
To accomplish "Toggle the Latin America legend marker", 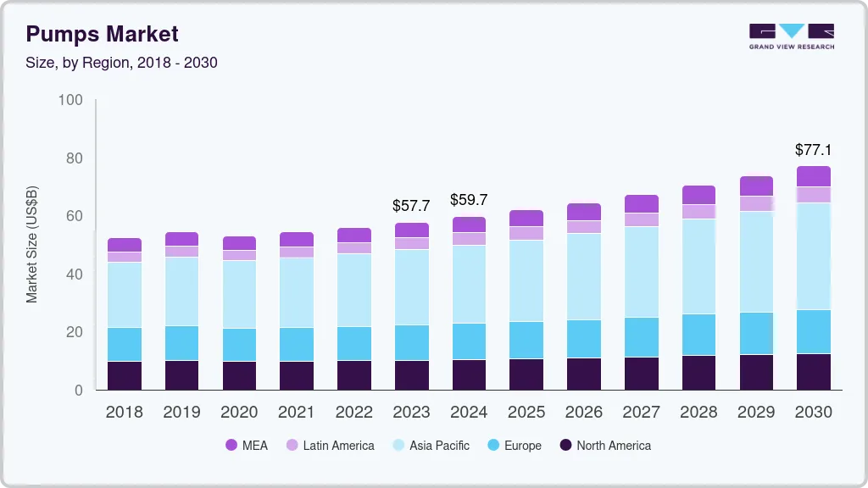I will coord(291,445).
